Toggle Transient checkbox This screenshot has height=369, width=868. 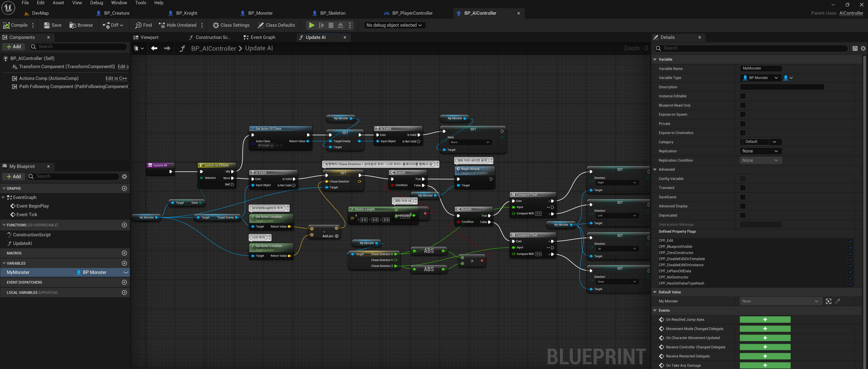(x=743, y=188)
